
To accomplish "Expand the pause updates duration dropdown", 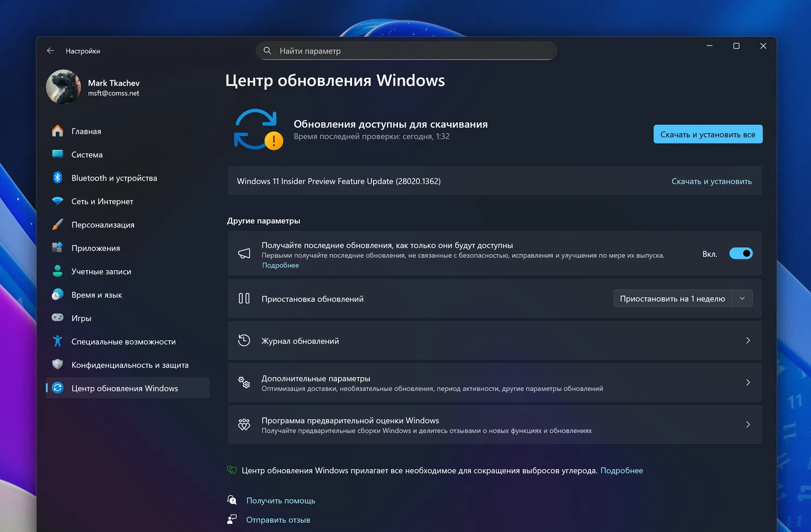I will (x=743, y=298).
